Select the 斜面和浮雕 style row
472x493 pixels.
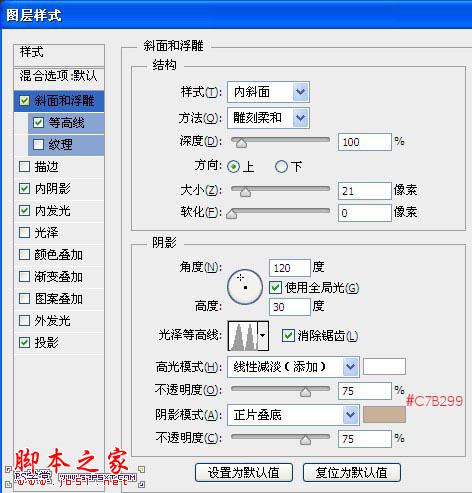click(x=59, y=101)
